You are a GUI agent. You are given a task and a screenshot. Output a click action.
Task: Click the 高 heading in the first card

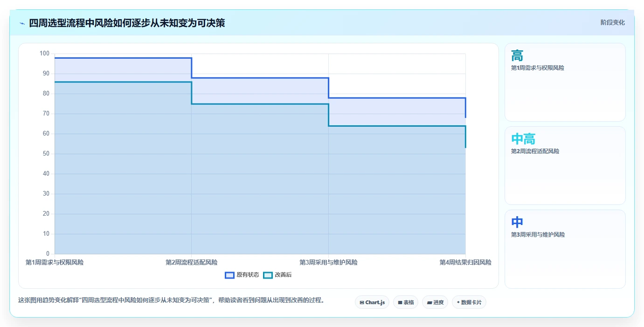coord(517,56)
